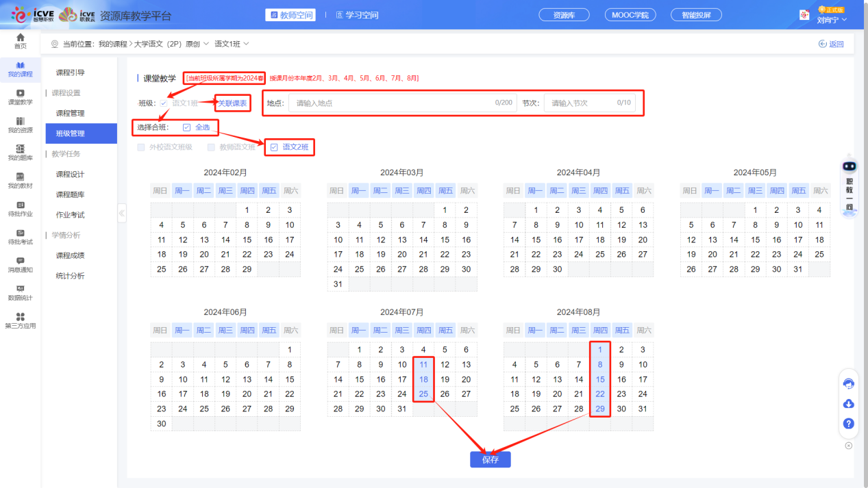The image size is (868, 488).
Task: Open 消息通知 message icon
Action: point(21,261)
